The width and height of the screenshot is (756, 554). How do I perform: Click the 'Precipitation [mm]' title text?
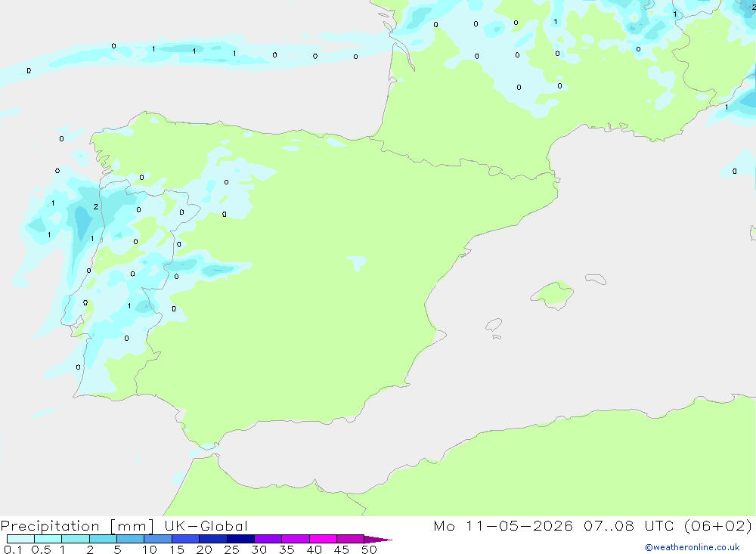77,526
